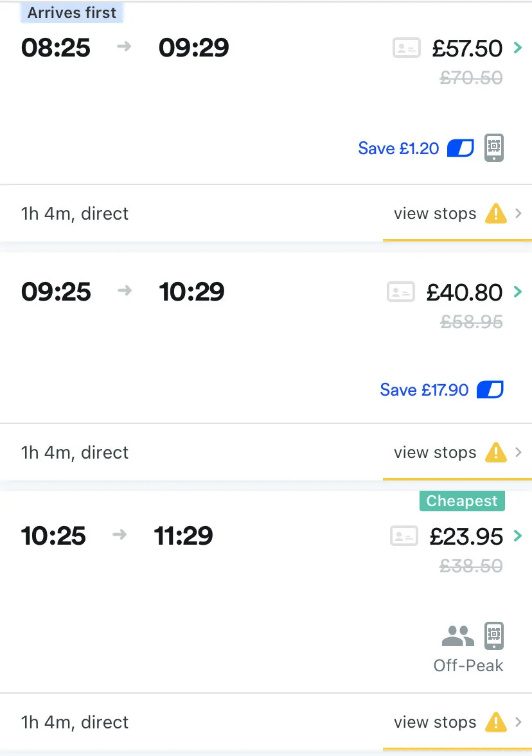Viewport: 532px width, 756px height.
Task: Click railcard icon beside £40.80 fare
Action: pyautogui.click(x=401, y=292)
